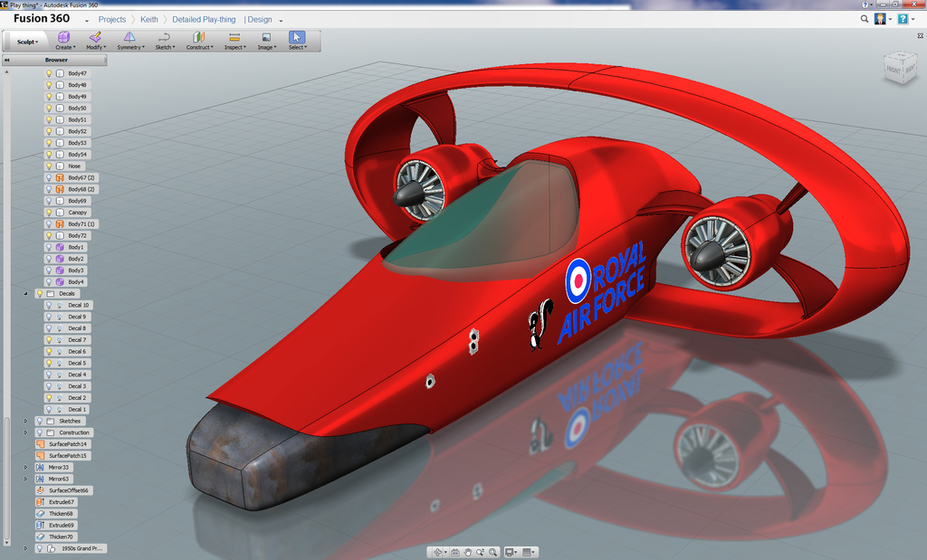Activate the Zoom tool
The height and width of the screenshot is (560, 927).
pyautogui.click(x=480, y=553)
